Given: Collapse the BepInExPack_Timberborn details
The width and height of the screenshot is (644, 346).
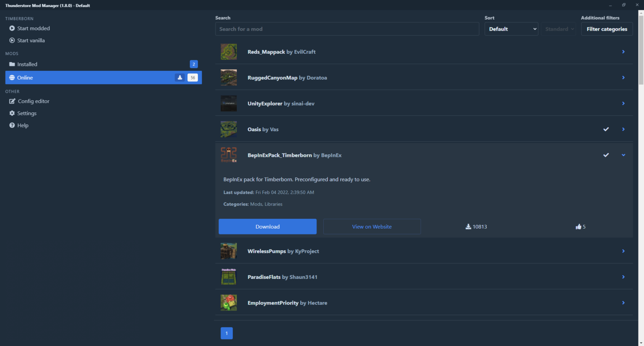Looking at the screenshot, I should [623, 155].
